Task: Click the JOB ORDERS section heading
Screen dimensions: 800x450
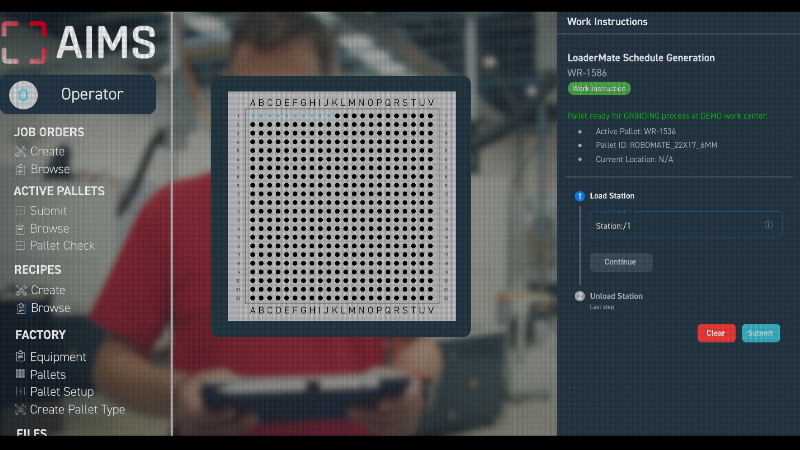Action: 49,132
